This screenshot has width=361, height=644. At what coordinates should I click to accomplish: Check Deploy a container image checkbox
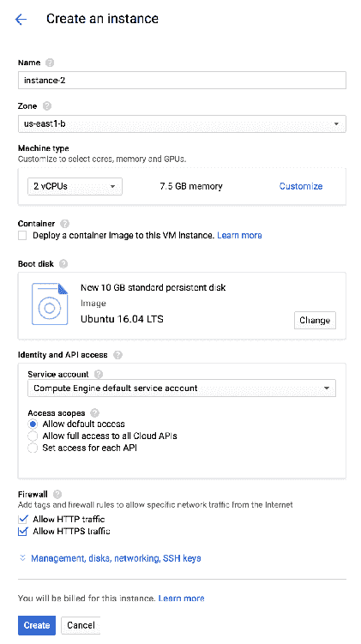22,235
